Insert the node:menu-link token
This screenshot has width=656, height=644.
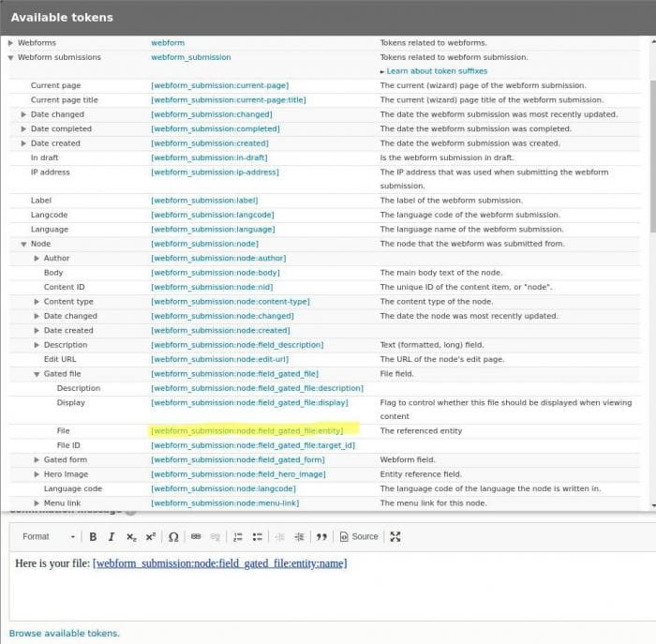point(225,503)
